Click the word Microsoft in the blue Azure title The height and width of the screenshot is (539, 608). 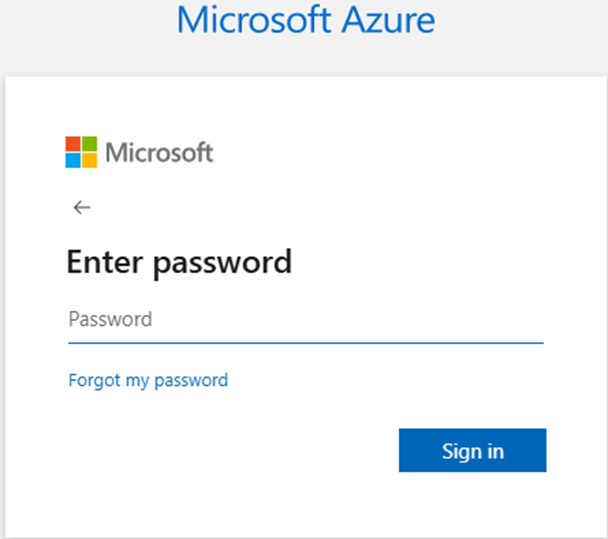point(252,19)
